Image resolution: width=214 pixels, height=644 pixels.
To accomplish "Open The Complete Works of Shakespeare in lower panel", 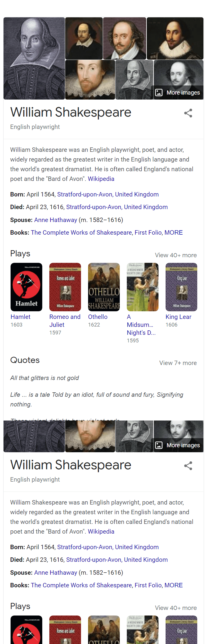I will (x=81, y=585).
